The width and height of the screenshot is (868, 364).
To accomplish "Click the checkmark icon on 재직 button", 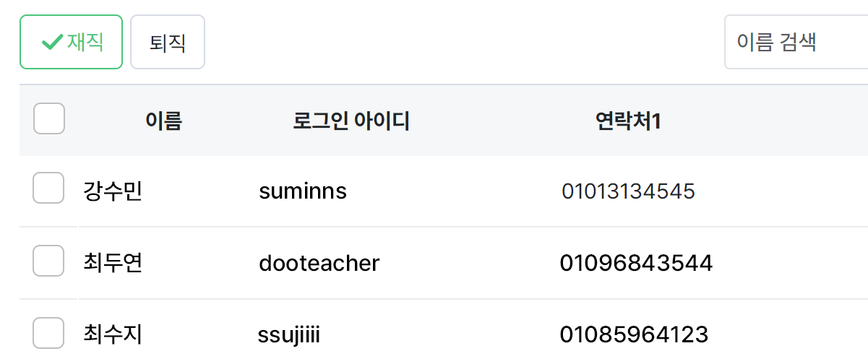I will pyautogui.click(x=52, y=43).
